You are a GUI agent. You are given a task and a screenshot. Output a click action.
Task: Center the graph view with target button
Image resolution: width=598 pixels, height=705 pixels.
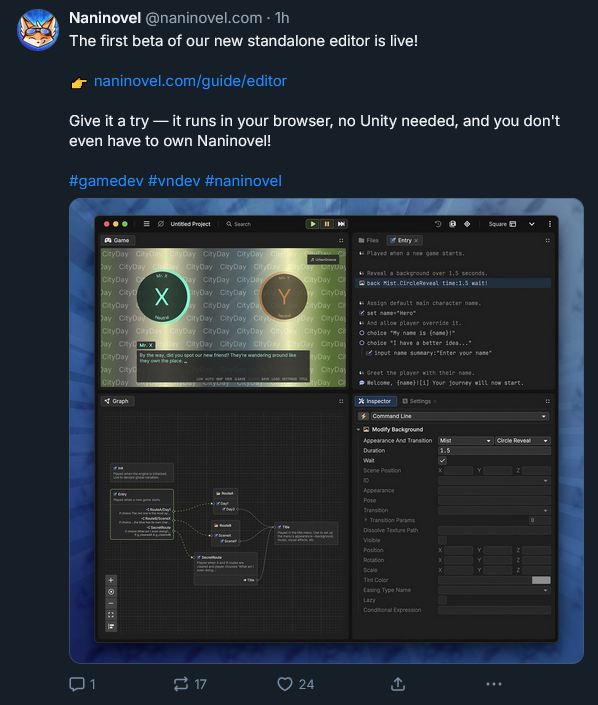point(111,592)
